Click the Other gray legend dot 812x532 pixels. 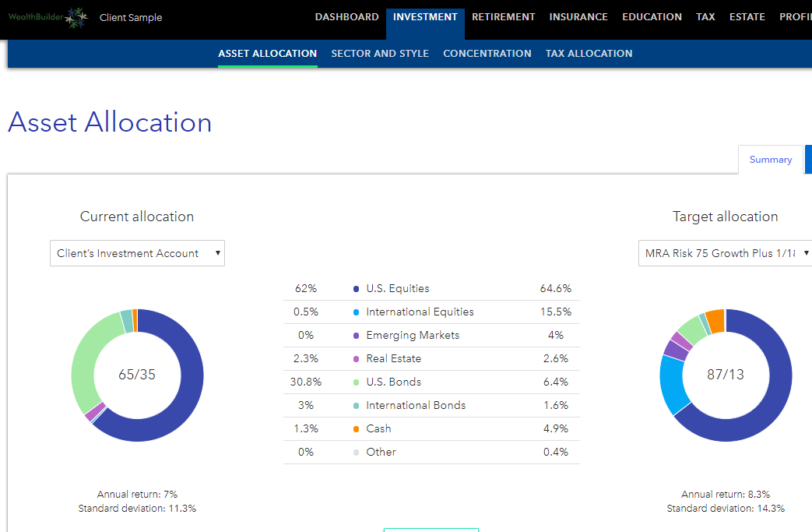pos(356,453)
